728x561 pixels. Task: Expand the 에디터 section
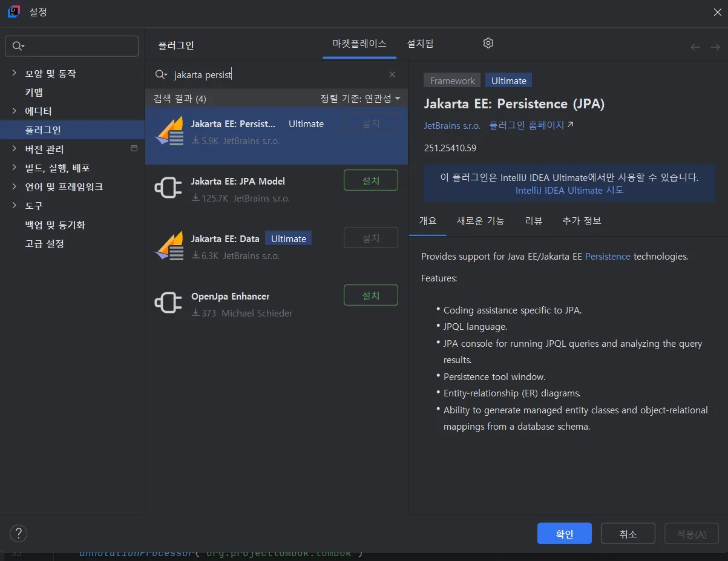click(x=14, y=111)
